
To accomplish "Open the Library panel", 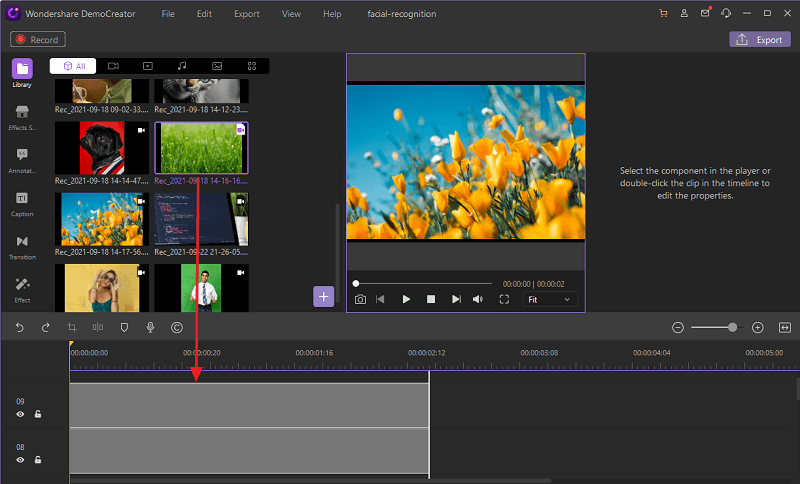I will [x=22, y=73].
